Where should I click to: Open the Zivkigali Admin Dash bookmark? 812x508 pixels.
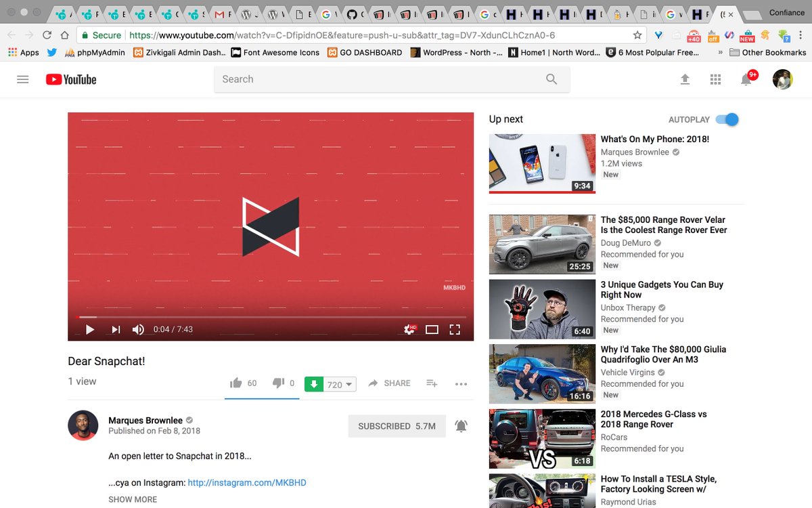click(x=179, y=52)
